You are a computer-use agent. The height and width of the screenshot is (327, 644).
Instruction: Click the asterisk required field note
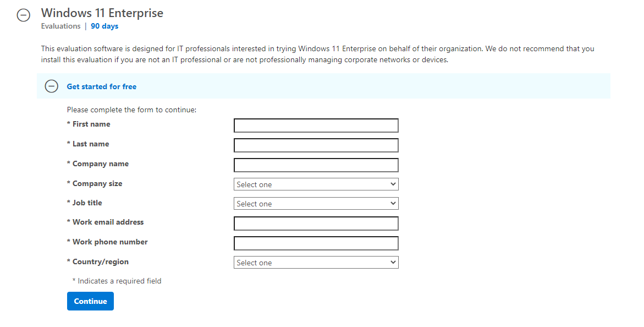(x=116, y=281)
